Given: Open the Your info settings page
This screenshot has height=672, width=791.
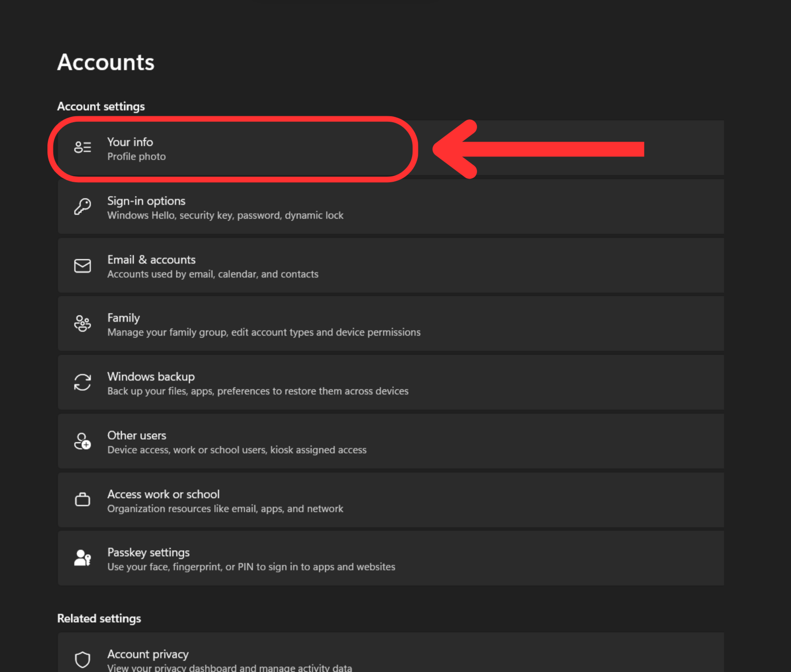Looking at the screenshot, I should pyautogui.click(x=130, y=142).
